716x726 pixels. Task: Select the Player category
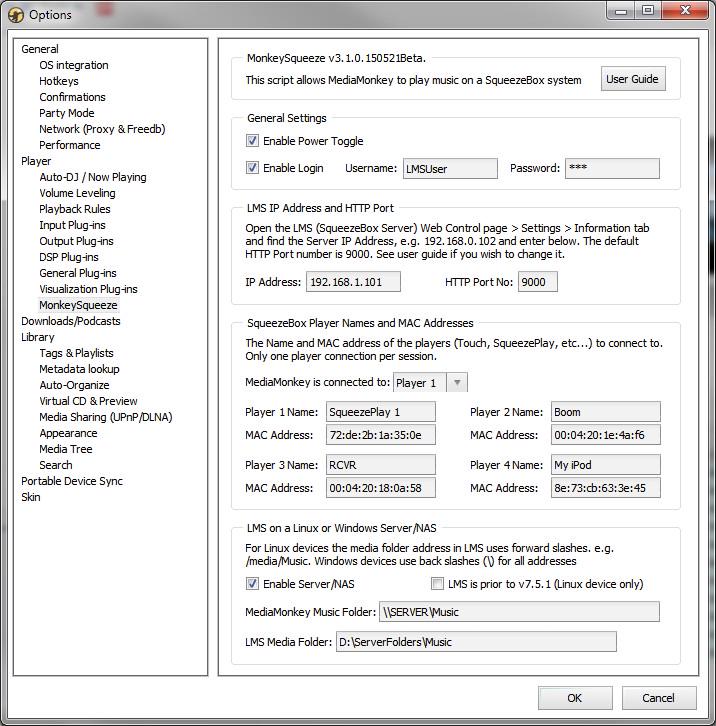(36, 161)
